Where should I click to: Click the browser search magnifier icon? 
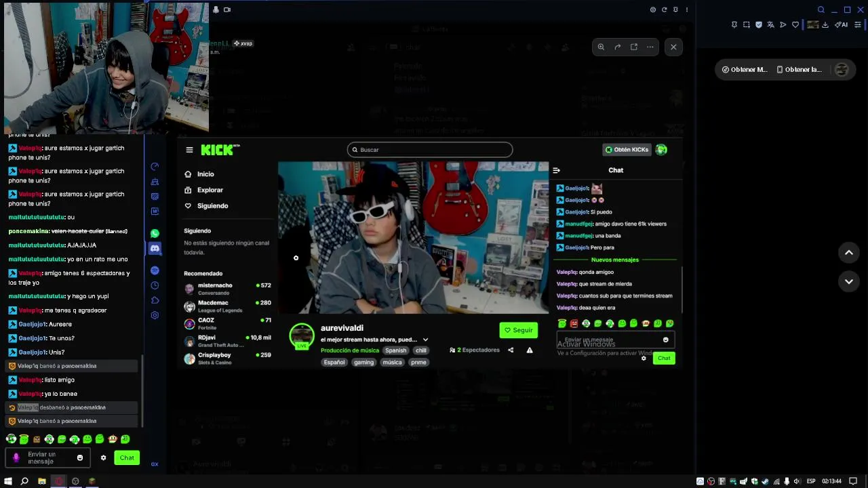[821, 9]
